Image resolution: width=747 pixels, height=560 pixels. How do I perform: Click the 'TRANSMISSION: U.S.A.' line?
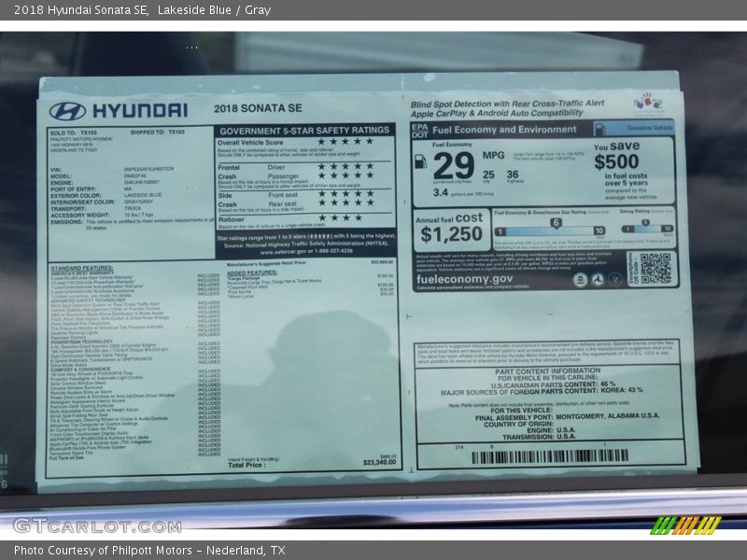[x=539, y=437]
